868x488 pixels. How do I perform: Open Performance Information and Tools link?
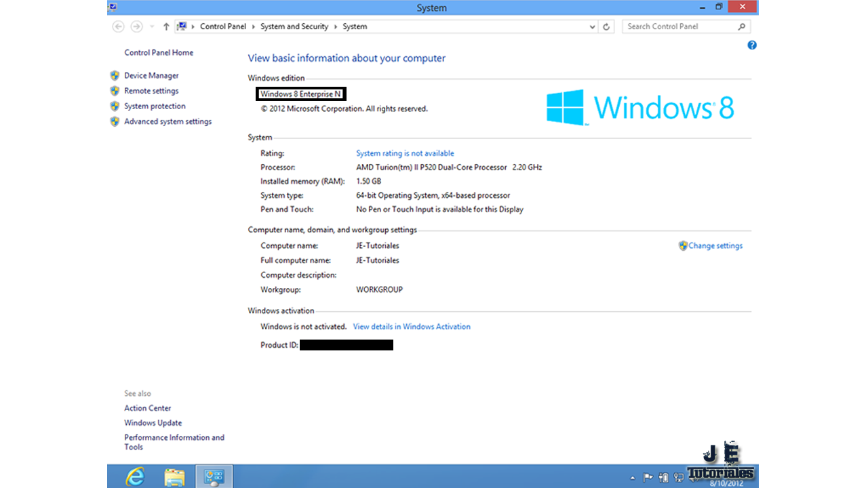174,442
